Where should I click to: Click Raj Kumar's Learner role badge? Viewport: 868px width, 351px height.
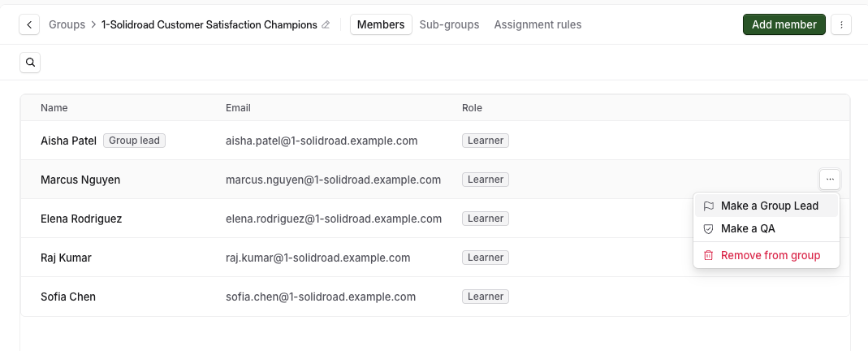pyautogui.click(x=486, y=258)
